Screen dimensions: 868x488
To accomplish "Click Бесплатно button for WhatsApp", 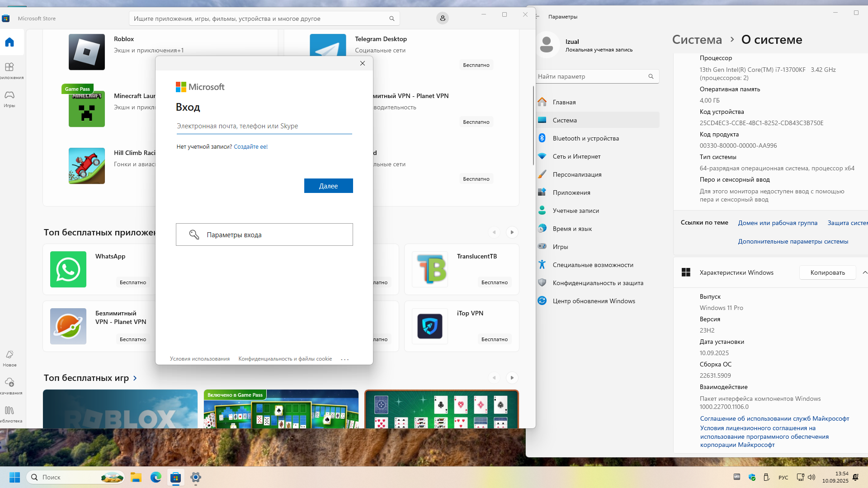I will click(133, 282).
